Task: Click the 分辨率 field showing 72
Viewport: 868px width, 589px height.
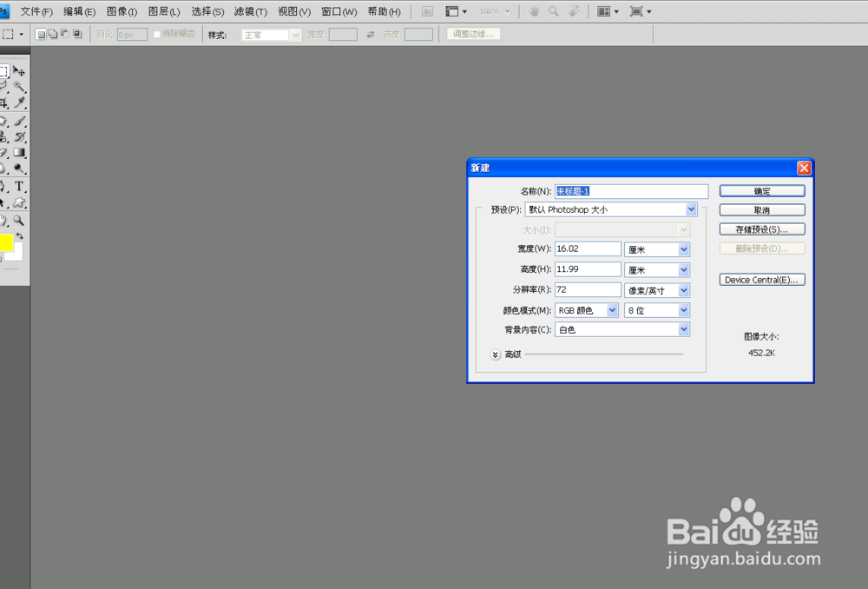Action: coord(588,290)
